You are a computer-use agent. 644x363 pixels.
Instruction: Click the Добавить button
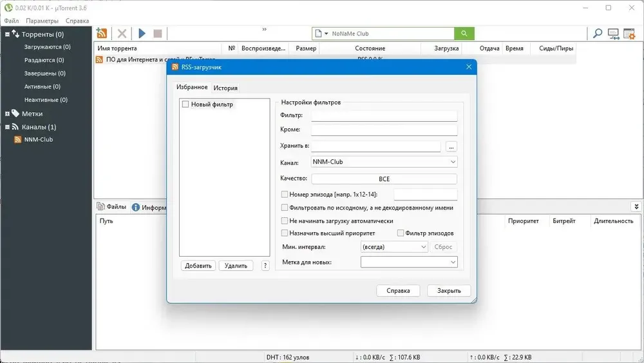coord(198,266)
